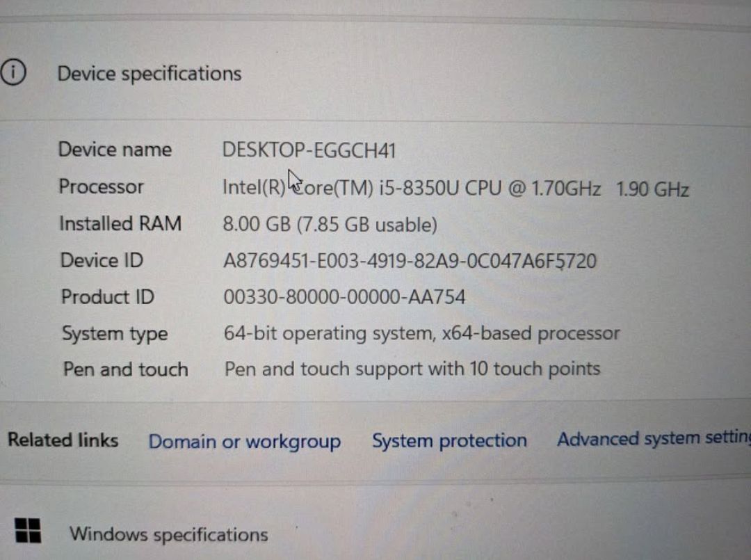Select the device name DESKTOP-EGGCH41

(x=309, y=150)
